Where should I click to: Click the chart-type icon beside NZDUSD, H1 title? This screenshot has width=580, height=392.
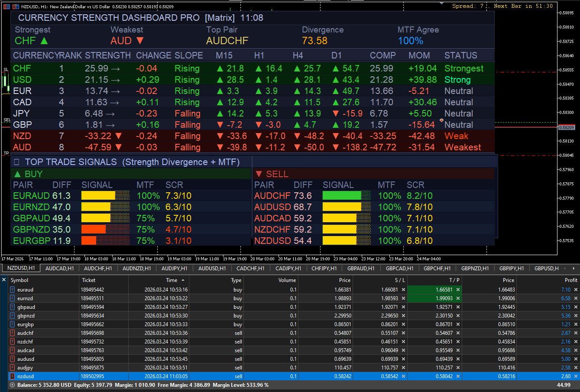pyautogui.click(x=16, y=6)
